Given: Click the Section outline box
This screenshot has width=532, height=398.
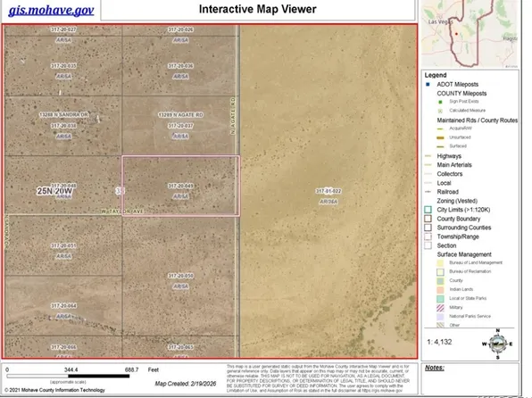Looking at the screenshot, I should [x=428, y=245].
